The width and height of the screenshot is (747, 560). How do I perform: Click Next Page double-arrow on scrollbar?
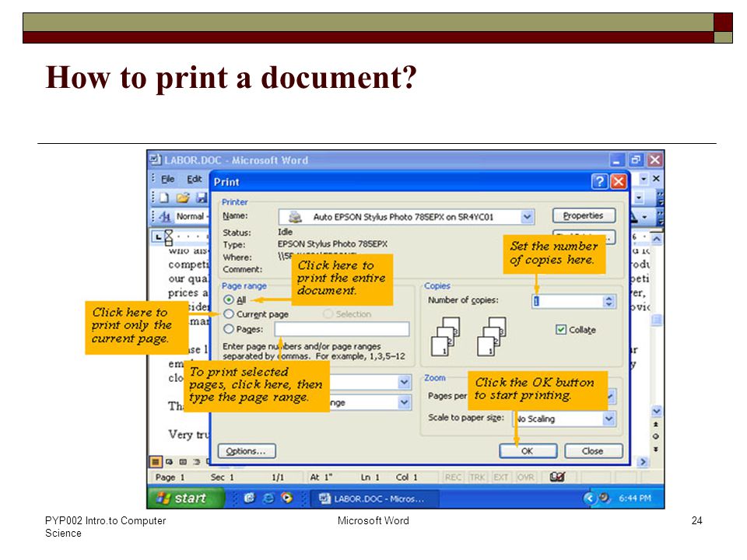click(x=656, y=449)
